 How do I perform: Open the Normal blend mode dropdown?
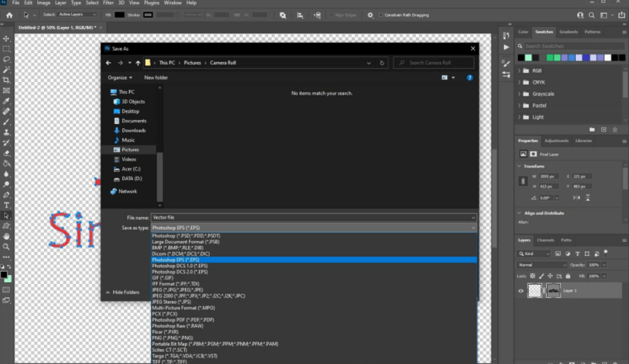542,265
